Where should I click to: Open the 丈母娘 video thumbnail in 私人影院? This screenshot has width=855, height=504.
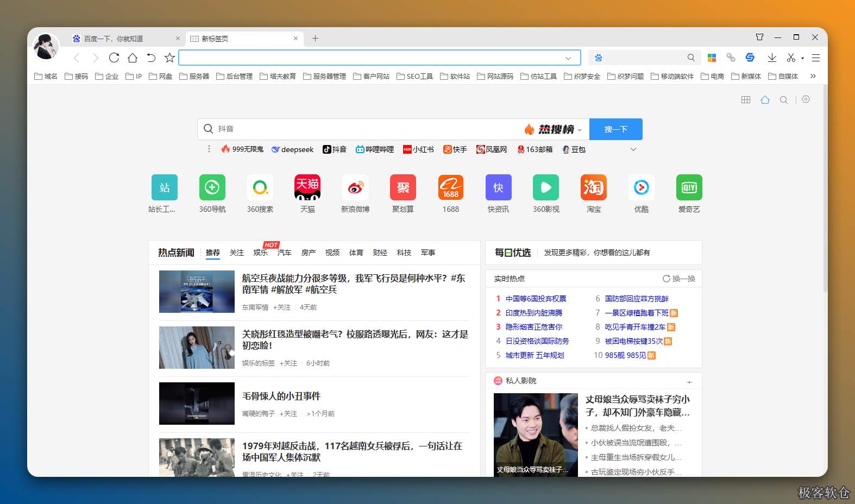536,435
